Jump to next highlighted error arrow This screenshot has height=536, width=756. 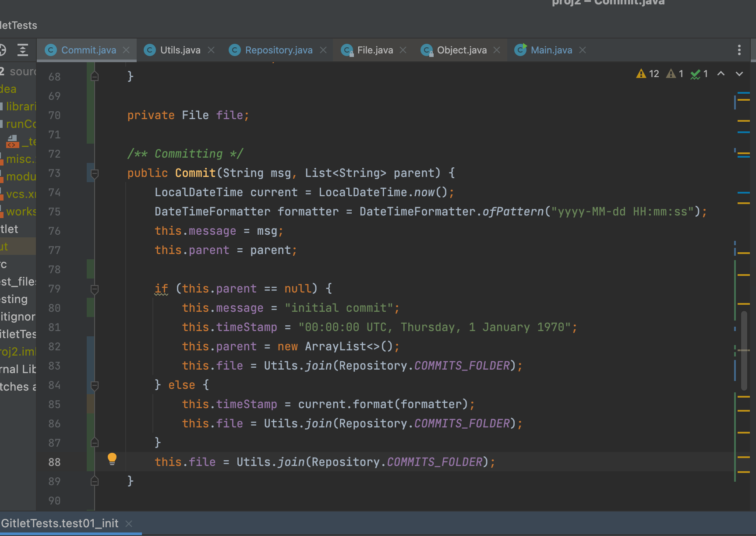(739, 74)
